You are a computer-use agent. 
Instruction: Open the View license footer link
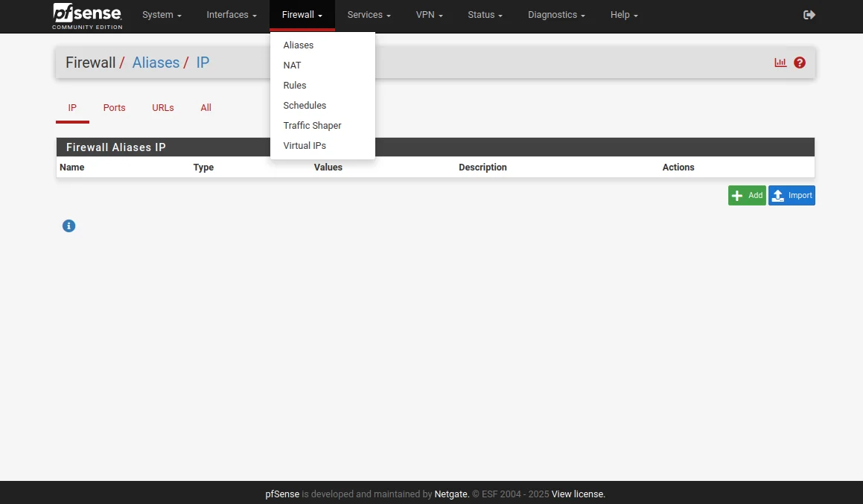[x=578, y=494]
